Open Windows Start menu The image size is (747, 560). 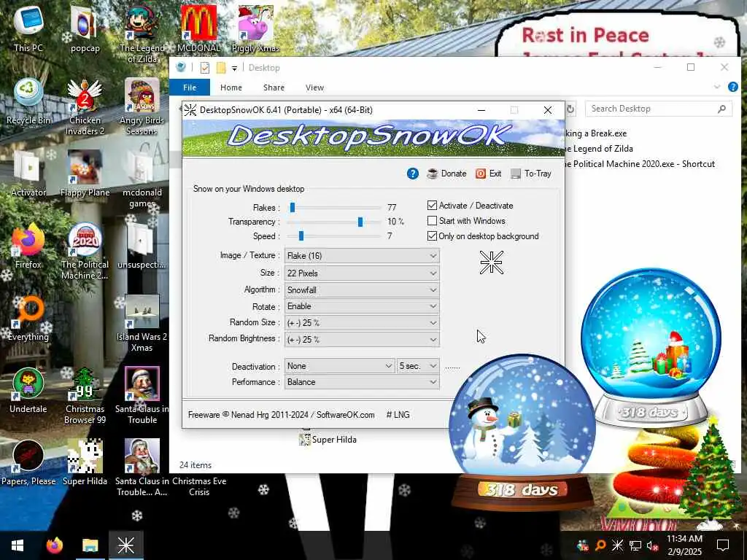click(18, 545)
